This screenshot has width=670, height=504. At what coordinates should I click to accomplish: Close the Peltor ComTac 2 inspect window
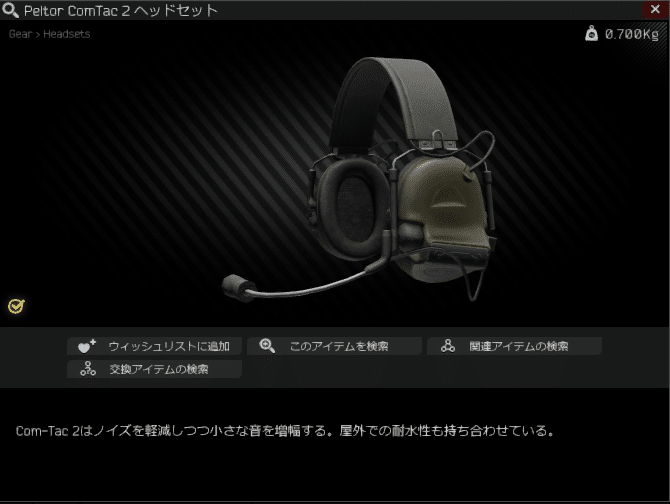(655, 9)
